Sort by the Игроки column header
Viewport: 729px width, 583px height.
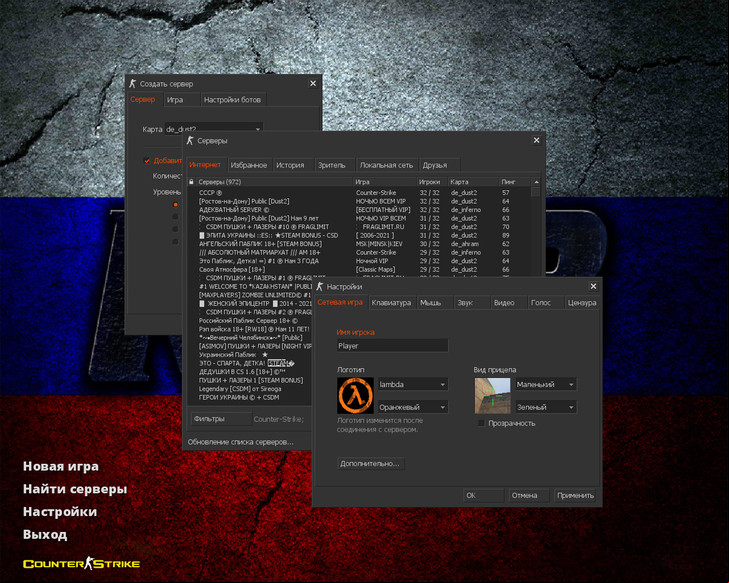pyautogui.click(x=431, y=182)
